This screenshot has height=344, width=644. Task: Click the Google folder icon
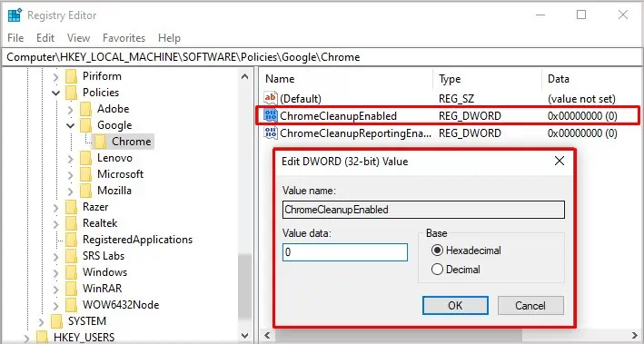86,125
